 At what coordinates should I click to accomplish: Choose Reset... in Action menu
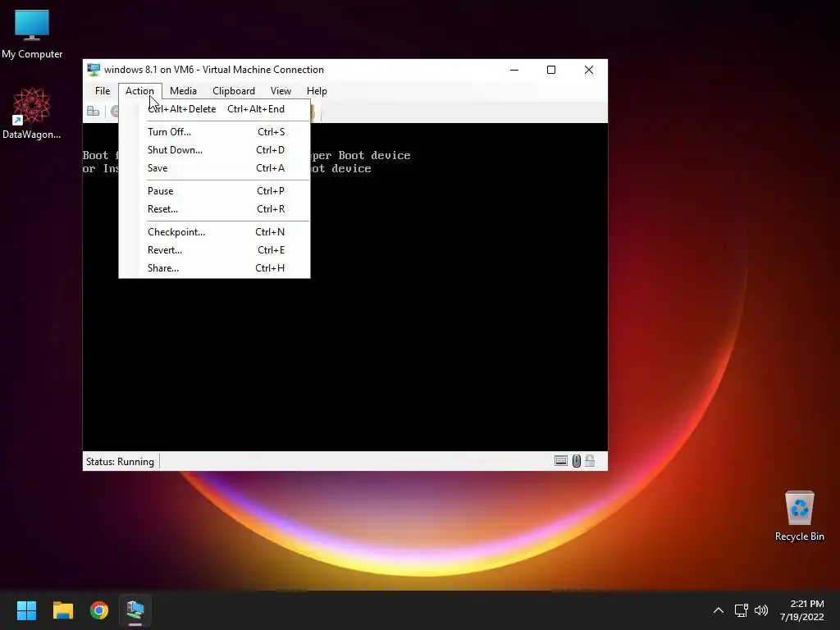coord(214,209)
